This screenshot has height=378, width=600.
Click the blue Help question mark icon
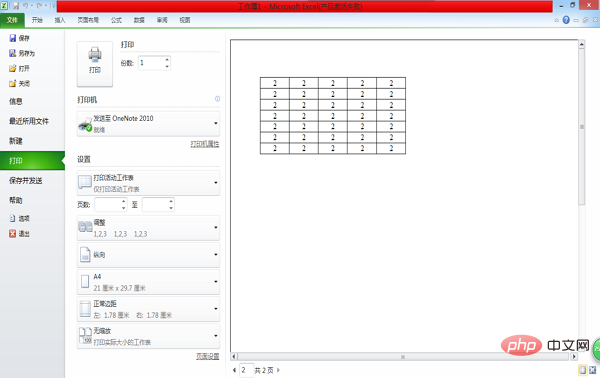pyautogui.click(x=566, y=20)
